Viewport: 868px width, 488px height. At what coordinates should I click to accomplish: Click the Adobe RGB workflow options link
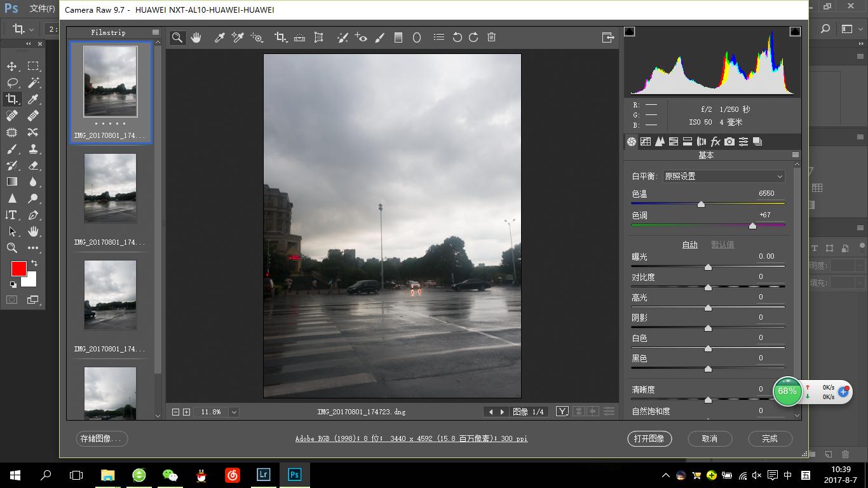click(x=411, y=438)
